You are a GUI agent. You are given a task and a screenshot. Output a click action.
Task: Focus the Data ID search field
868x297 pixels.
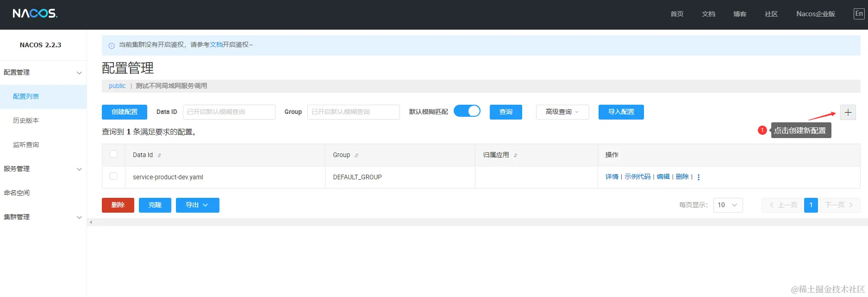[229, 112]
